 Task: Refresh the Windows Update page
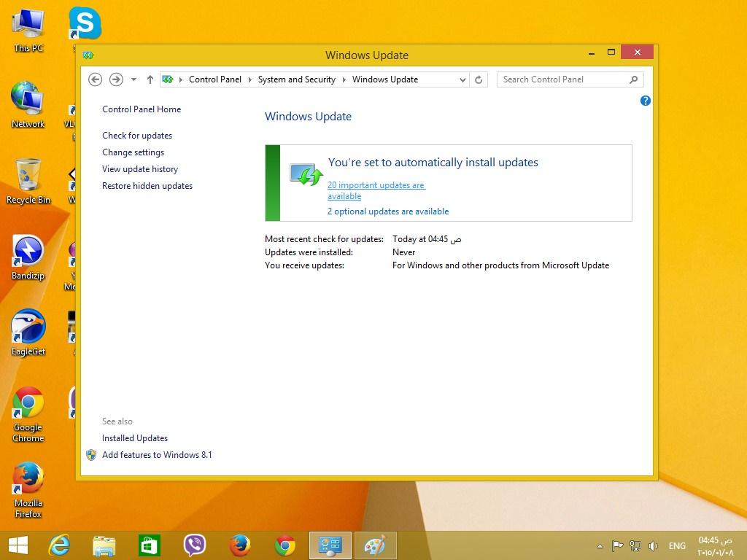[x=479, y=80]
